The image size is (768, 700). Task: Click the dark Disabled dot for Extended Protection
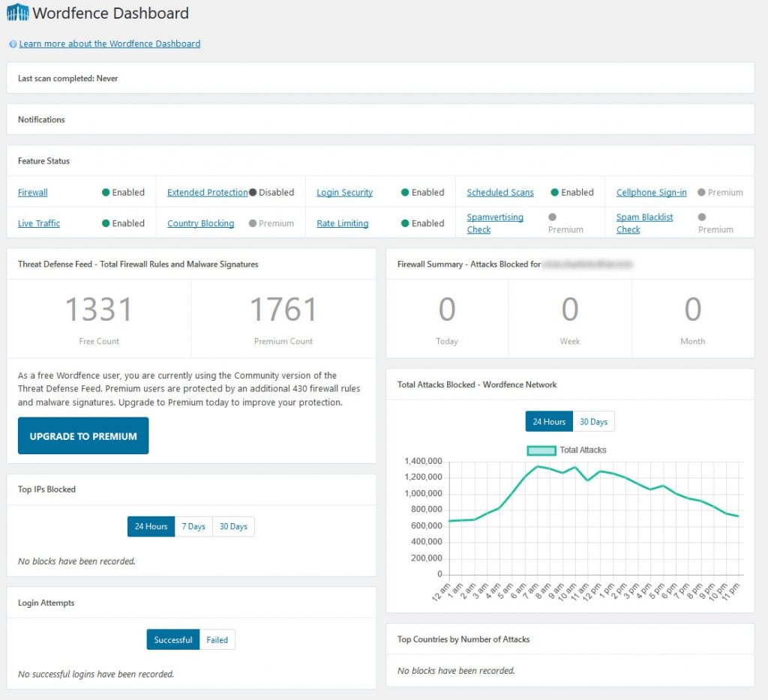click(x=253, y=193)
